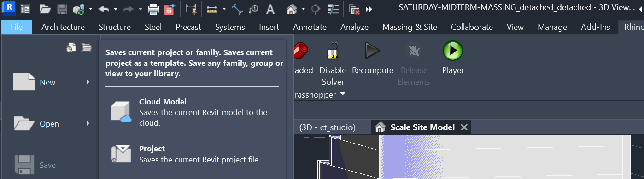Click the Save diskette icon in quick access toolbar
The height and width of the screenshot is (179, 644).
[62, 9]
